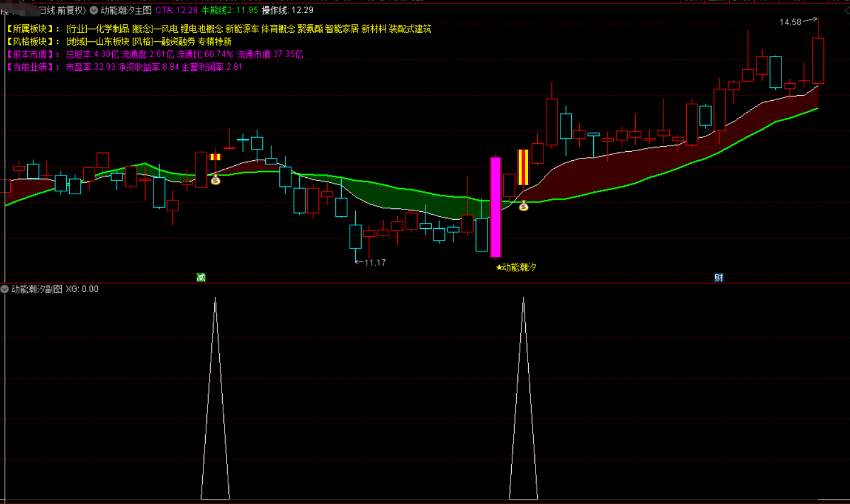
Task: Click the 流通比:60.74% value
Action: point(205,54)
